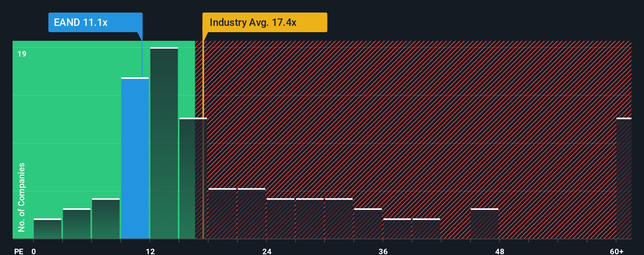
Task: Click the EAND 11.1x label
Action: 95,22
